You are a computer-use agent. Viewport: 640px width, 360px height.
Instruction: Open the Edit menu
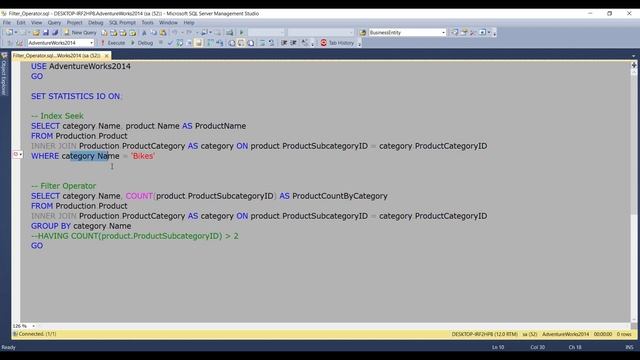click(20, 22)
